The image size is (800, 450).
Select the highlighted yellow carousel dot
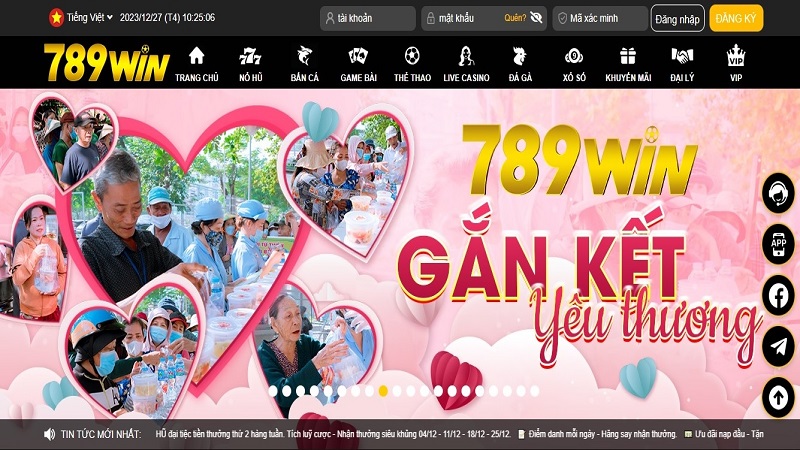[383, 391]
